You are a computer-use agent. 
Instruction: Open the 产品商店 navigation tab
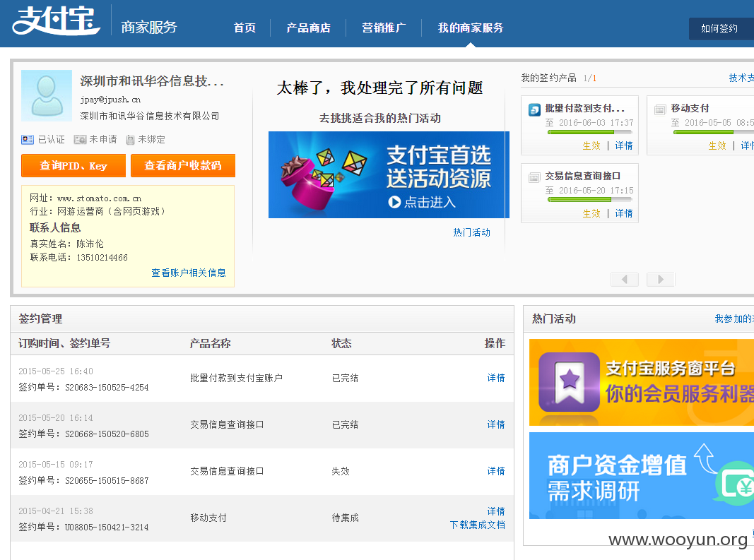coord(308,28)
